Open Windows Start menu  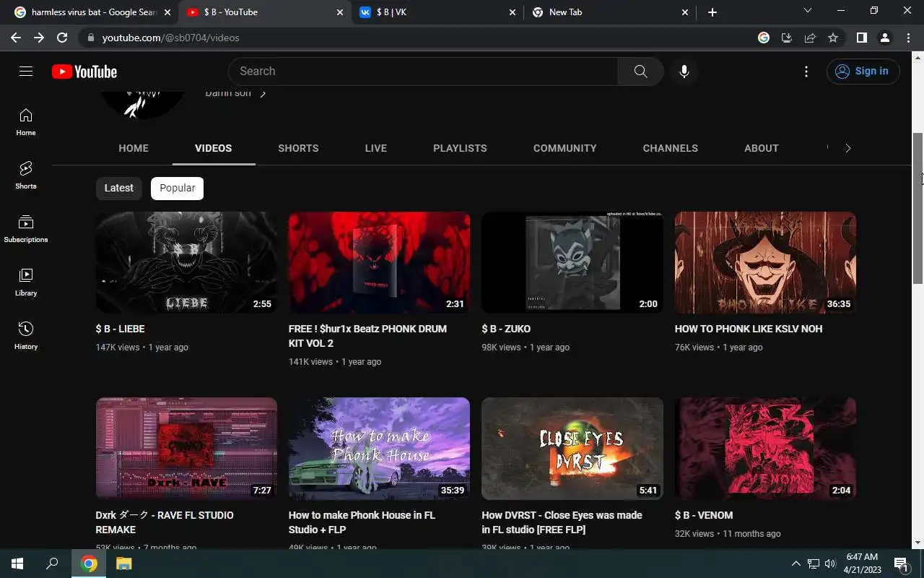(x=17, y=564)
